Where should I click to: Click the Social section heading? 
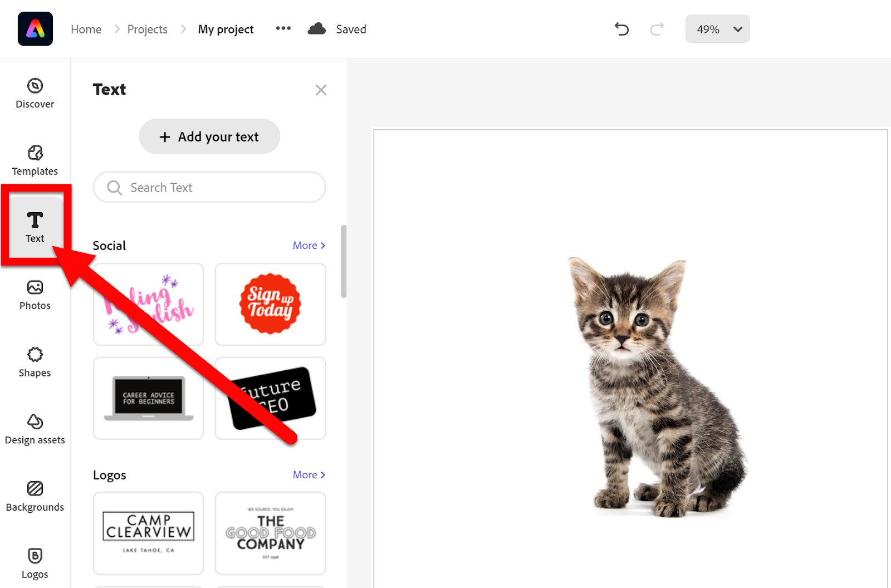point(109,246)
